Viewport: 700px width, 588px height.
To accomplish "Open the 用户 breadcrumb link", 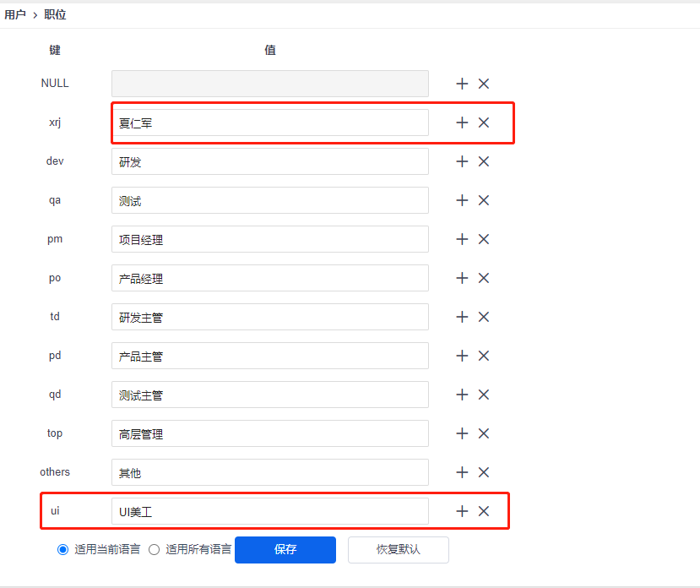I will click(15, 14).
